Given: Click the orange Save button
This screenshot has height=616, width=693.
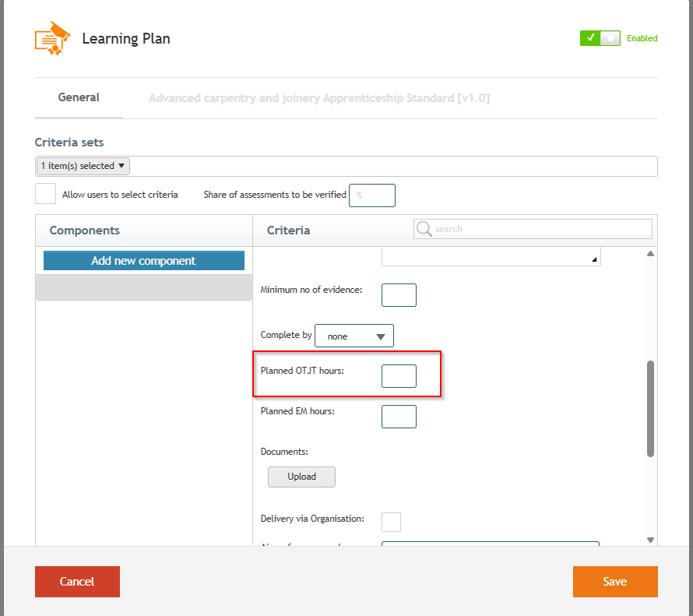Looking at the screenshot, I should pos(615,582).
